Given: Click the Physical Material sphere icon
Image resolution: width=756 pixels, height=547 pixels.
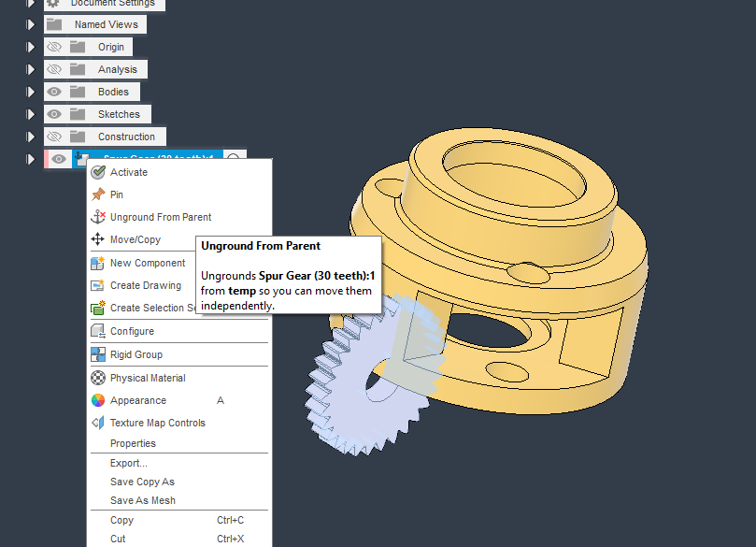Looking at the screenshot, I should 98,378.
